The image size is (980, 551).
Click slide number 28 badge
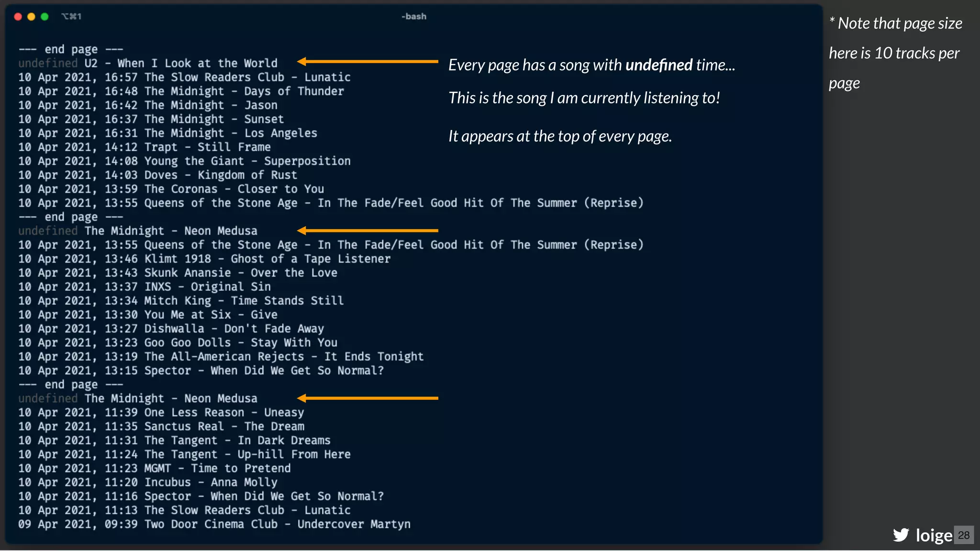(964, 535)
